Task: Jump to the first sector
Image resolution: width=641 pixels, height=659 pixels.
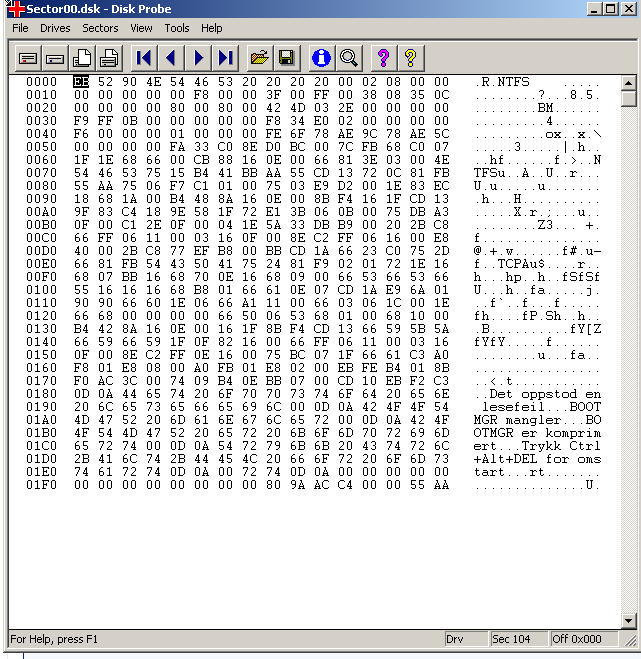Action: point(144,58)
